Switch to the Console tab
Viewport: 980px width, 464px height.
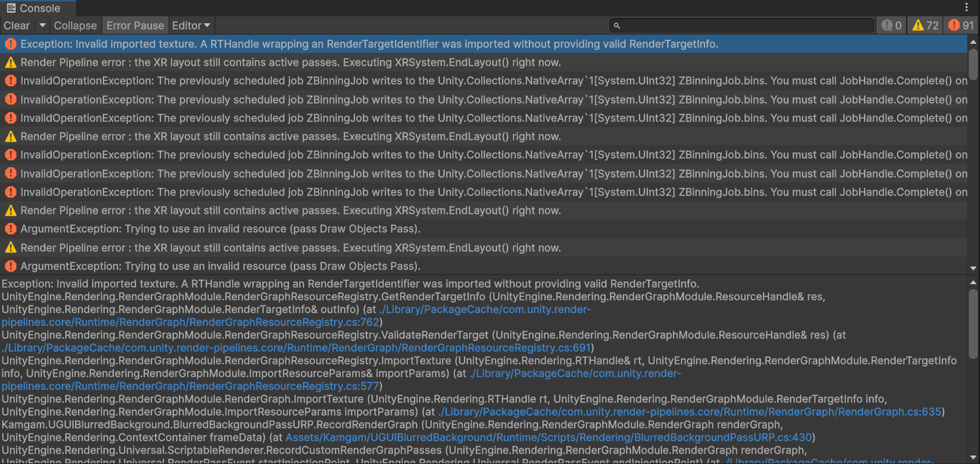(38, 8)
